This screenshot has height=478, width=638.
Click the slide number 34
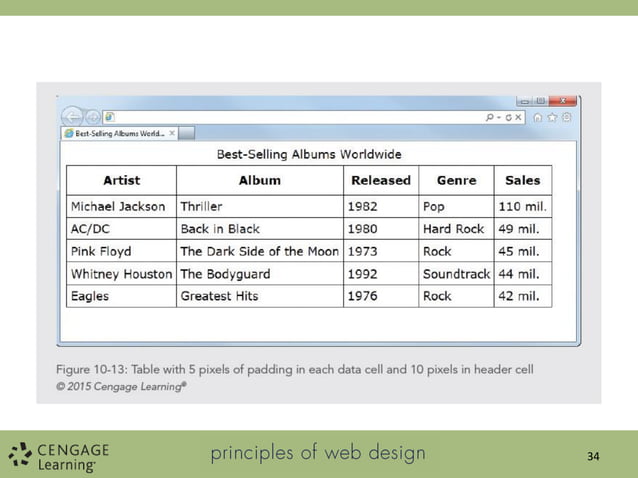click(593, 456)
